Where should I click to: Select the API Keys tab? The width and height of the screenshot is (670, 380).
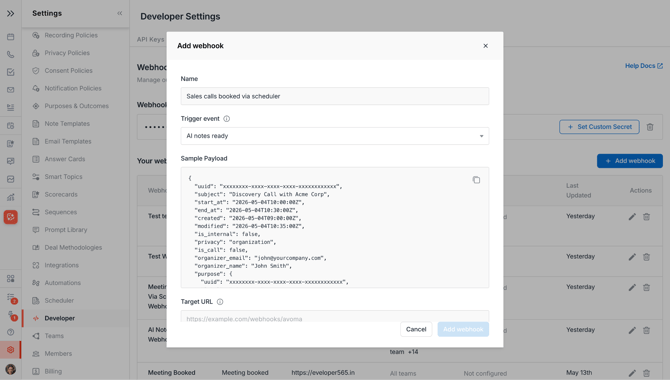point(150,39)
